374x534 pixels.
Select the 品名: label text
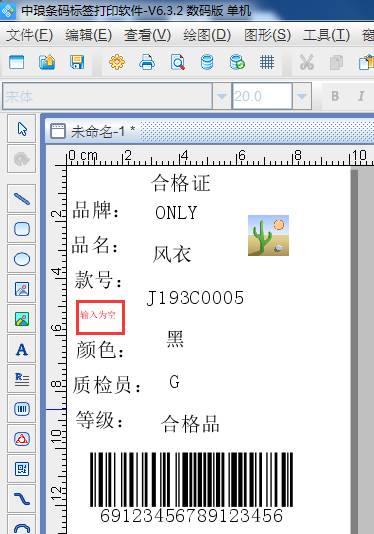coord(95,245)
